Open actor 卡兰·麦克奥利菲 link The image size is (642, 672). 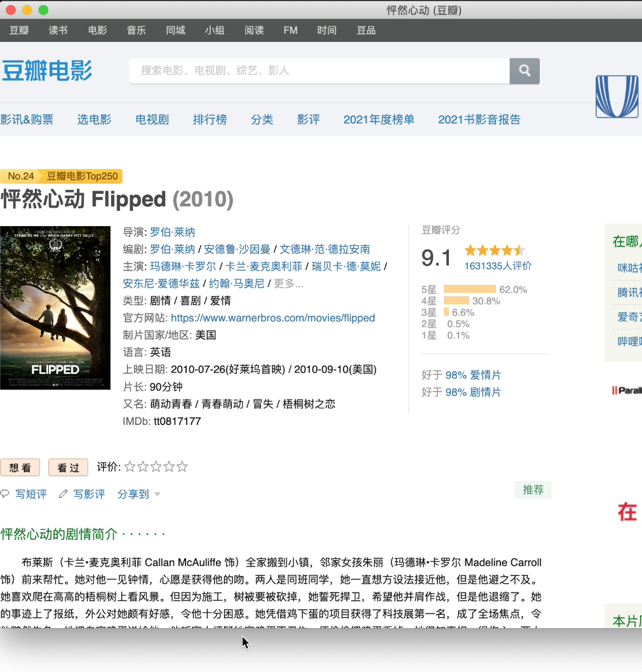click(x=264, y=267)
